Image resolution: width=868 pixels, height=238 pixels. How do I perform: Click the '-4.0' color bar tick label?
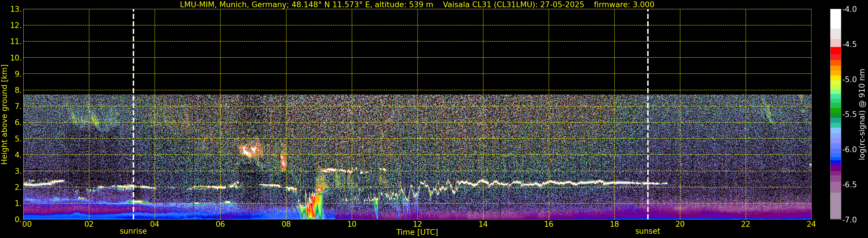pos(850,10)
